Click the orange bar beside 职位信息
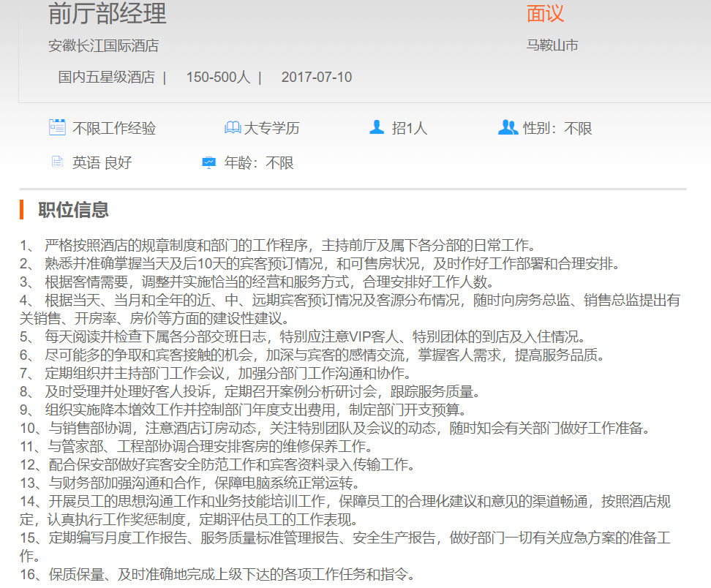 23,210
